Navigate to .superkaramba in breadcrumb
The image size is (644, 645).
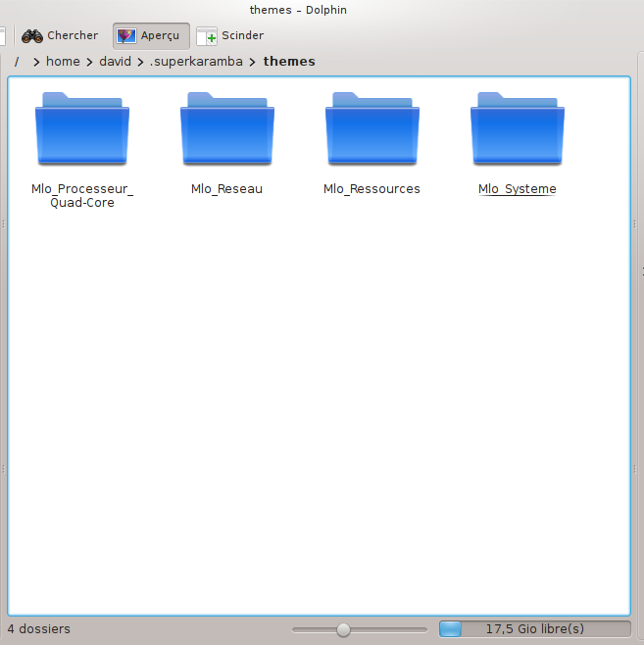tap(196, 62)
